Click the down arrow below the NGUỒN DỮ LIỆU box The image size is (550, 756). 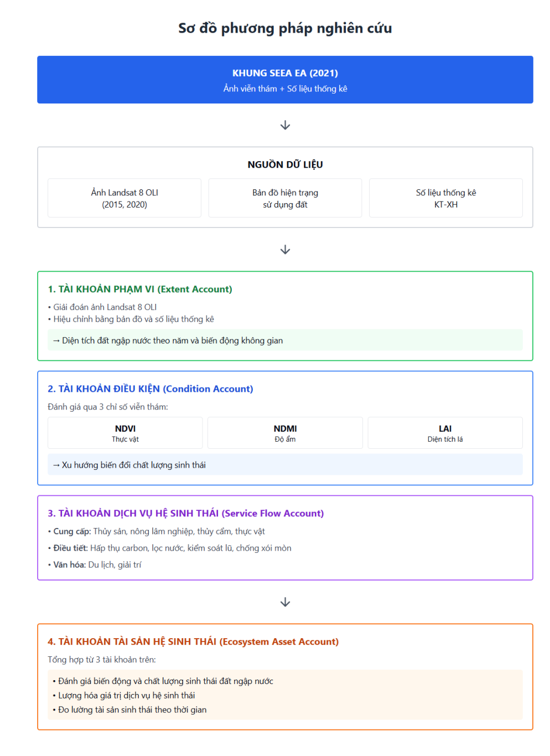tap(285, 250)
